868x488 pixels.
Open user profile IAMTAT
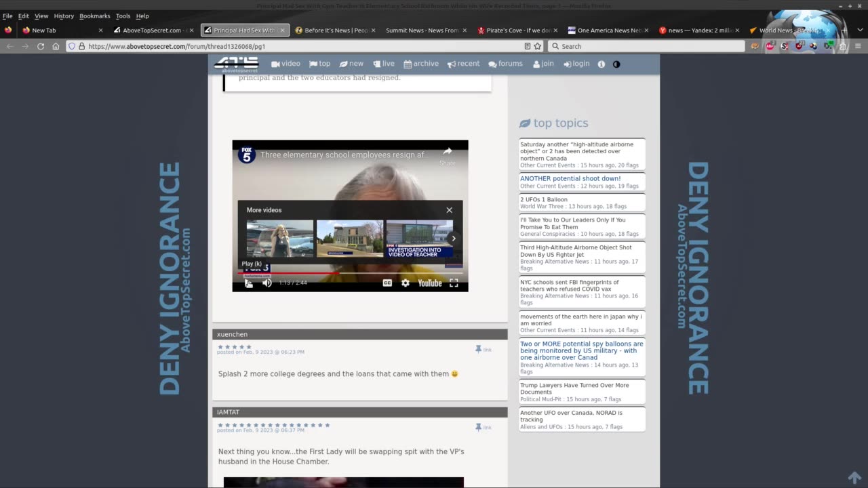click(x=228, y=412)
